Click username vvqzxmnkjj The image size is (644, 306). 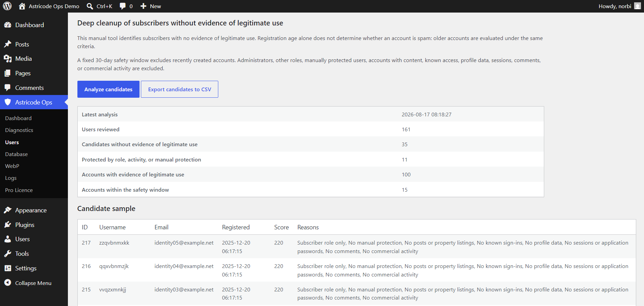click(x=112, y=290)
